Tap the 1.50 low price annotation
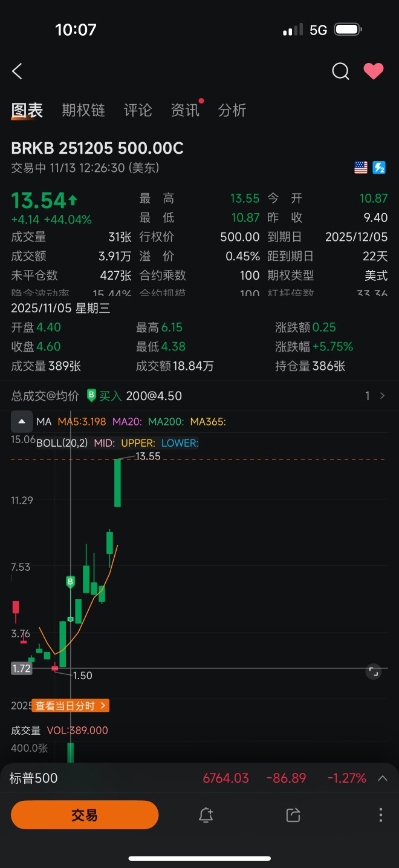 (82, 676)
